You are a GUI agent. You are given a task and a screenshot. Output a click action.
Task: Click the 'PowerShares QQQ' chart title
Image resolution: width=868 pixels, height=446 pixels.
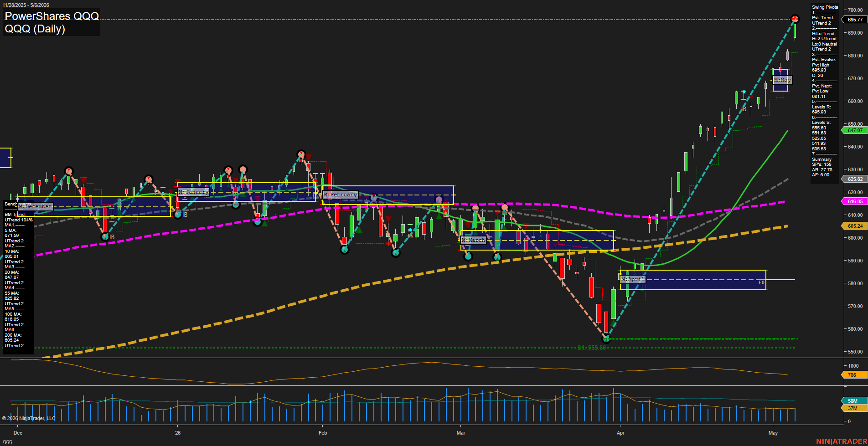[x=52, y=16]
